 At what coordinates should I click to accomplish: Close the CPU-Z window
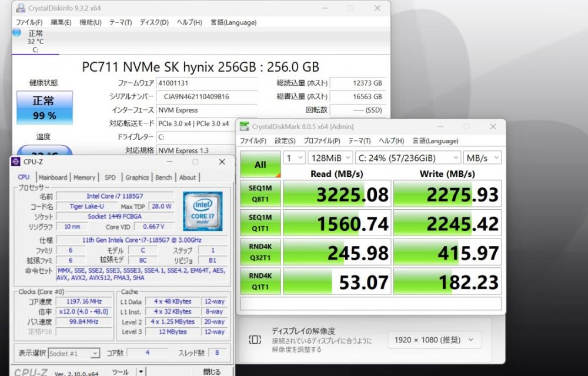click(222, 162)
